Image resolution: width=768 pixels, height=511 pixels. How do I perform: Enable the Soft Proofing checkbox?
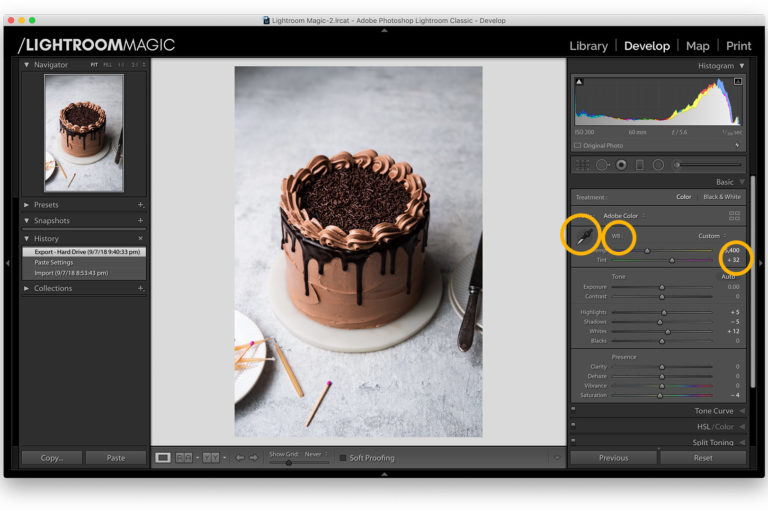(343, 458)
